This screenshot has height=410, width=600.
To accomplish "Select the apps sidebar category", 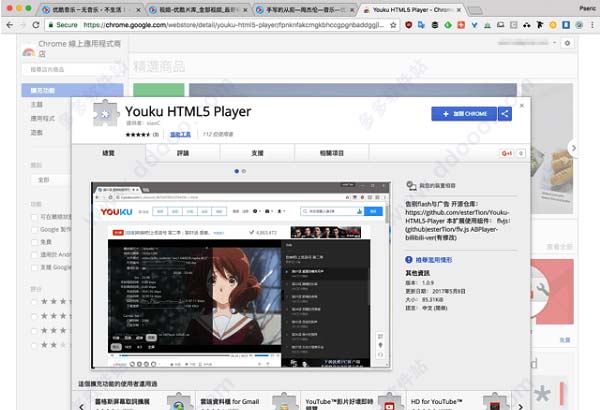I will click(42, 118).
